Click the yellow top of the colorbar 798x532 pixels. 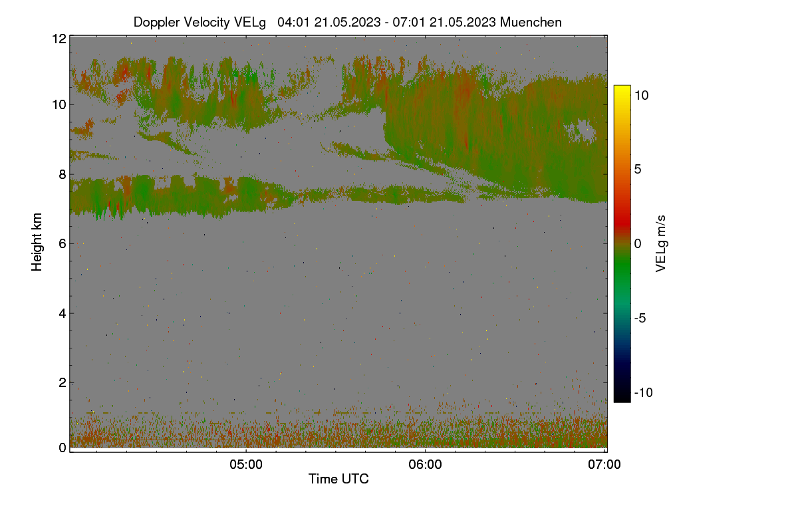point(622,92)
